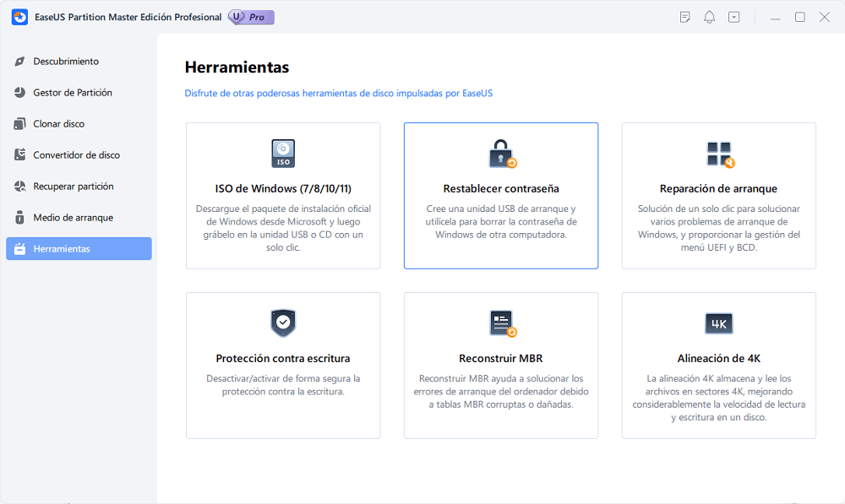Click the Pro edition badge

click(x=252, y=17)
